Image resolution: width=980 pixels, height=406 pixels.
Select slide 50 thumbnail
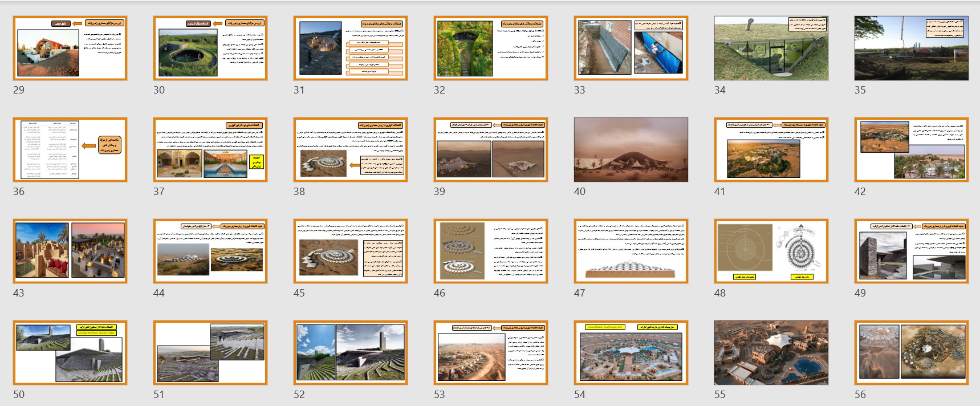[x=70, y=352]
